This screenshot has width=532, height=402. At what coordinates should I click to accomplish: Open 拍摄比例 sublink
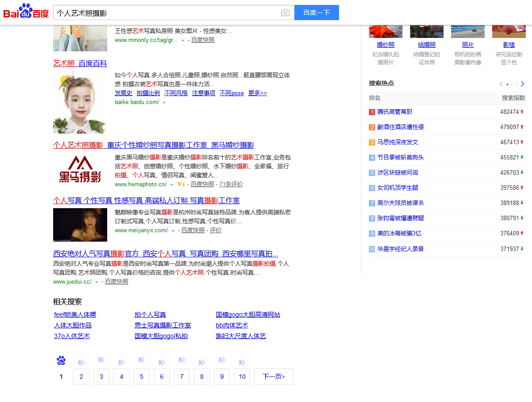point(148,93)
